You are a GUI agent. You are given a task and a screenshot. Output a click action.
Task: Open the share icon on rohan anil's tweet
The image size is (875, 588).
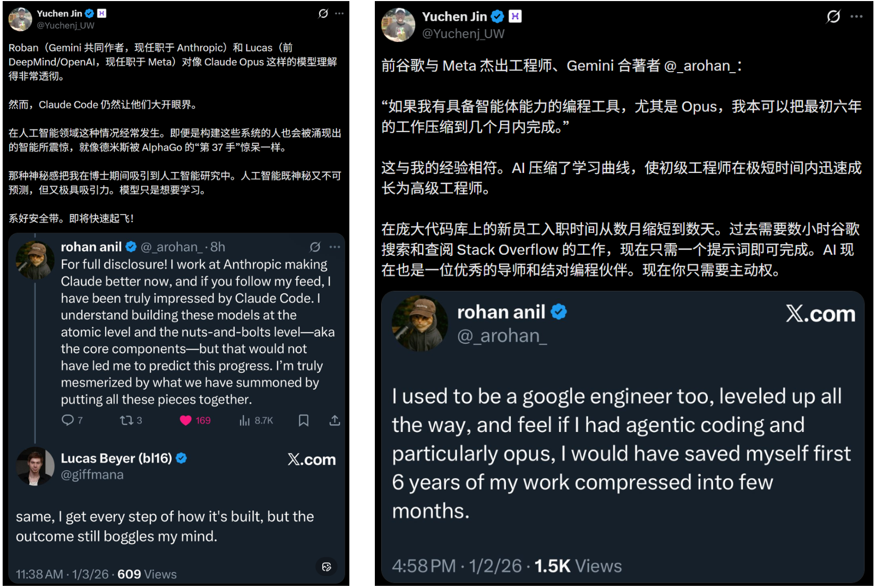point(334,420)
